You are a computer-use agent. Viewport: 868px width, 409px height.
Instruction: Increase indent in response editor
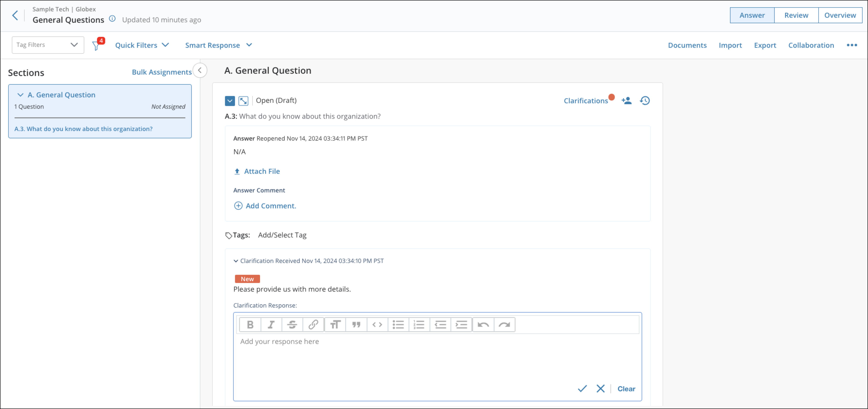pos(461,325)
